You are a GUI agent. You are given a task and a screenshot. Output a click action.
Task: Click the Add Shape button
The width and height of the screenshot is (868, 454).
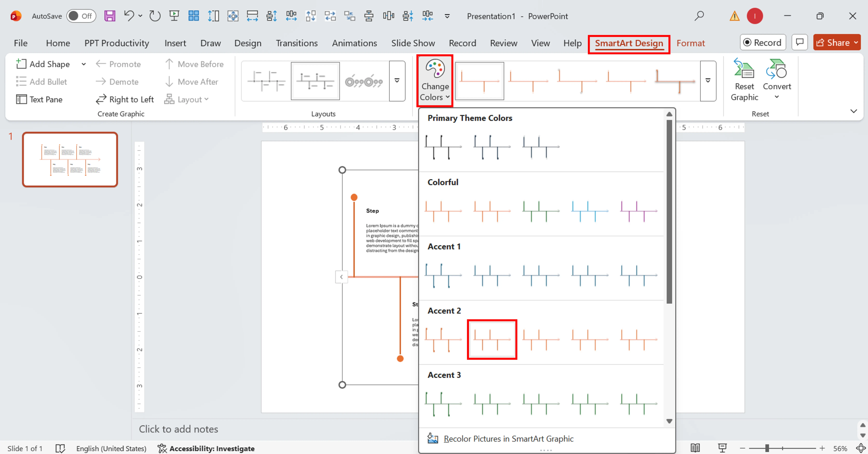click(x=43, y=64)
